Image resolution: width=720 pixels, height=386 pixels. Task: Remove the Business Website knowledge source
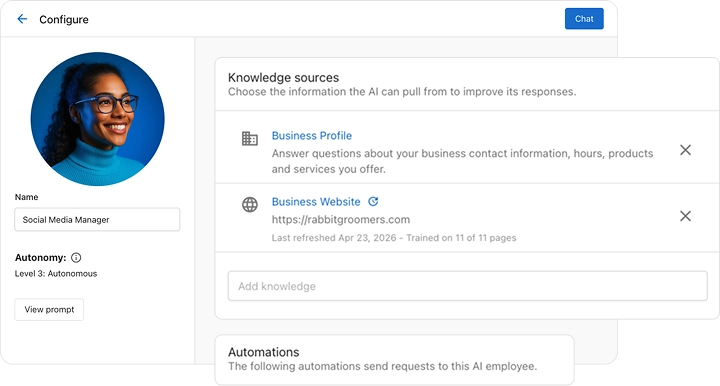(686, 216)
